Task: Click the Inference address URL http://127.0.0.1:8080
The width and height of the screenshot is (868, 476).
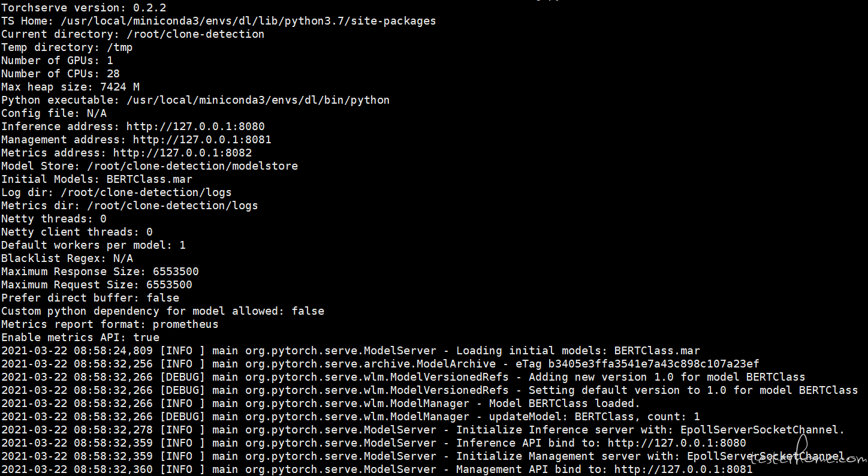Action: point(195,126)
